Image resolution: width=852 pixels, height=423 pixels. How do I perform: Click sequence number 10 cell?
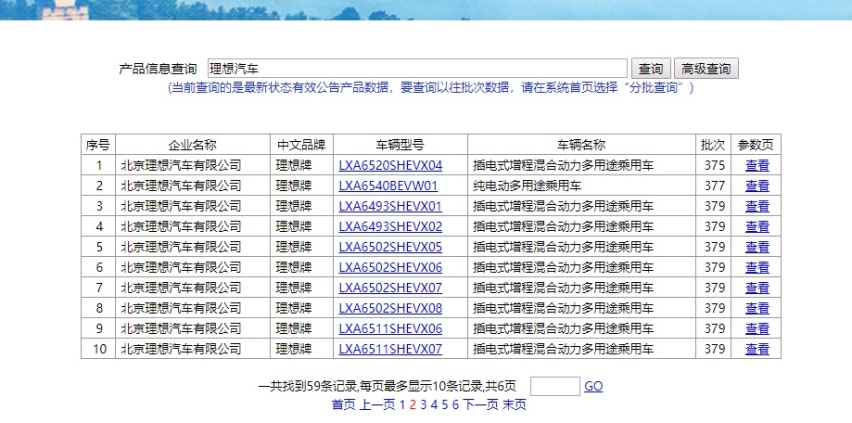pyautogui.click(x=99, y=349)
